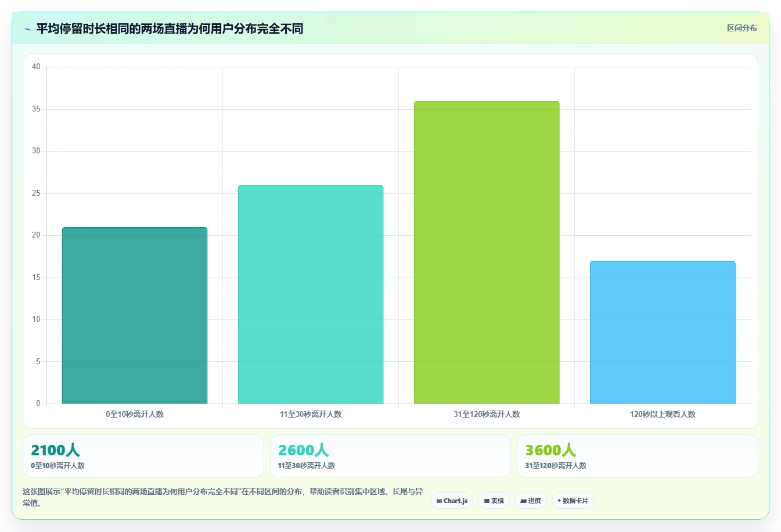The height and width of the screenshot is (532, 781).
Task: Click the 区间分布 label in header
Action: click(x=742, y=28)
